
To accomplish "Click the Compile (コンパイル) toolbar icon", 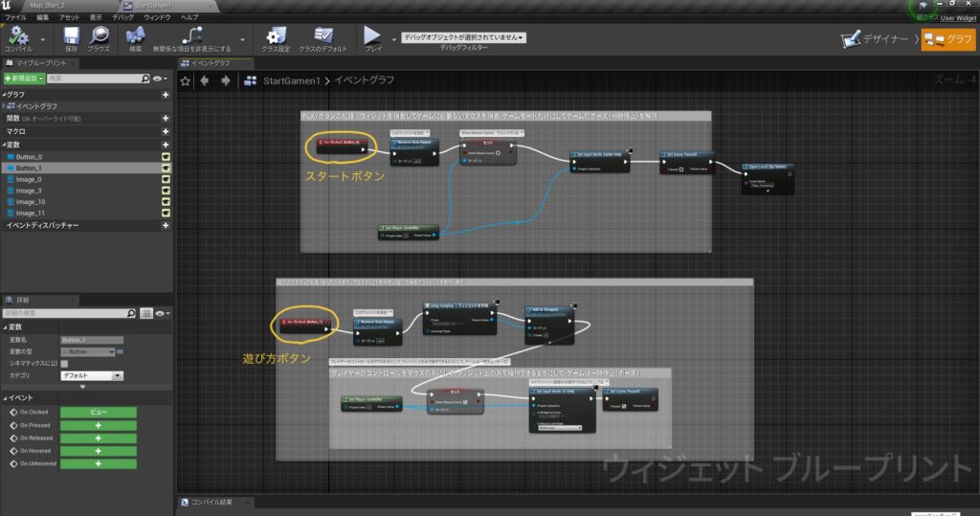I will tap(18, 35).
